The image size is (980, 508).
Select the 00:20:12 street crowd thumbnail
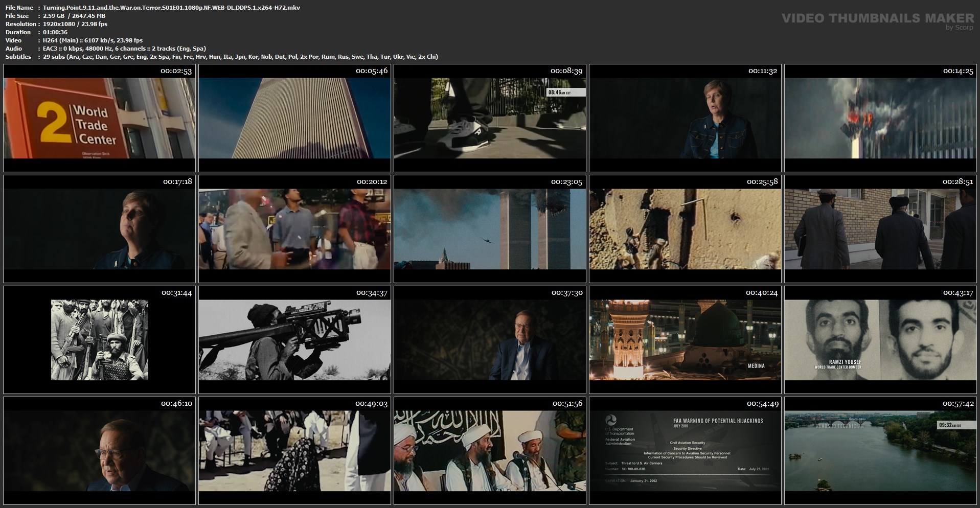(294, 229)
